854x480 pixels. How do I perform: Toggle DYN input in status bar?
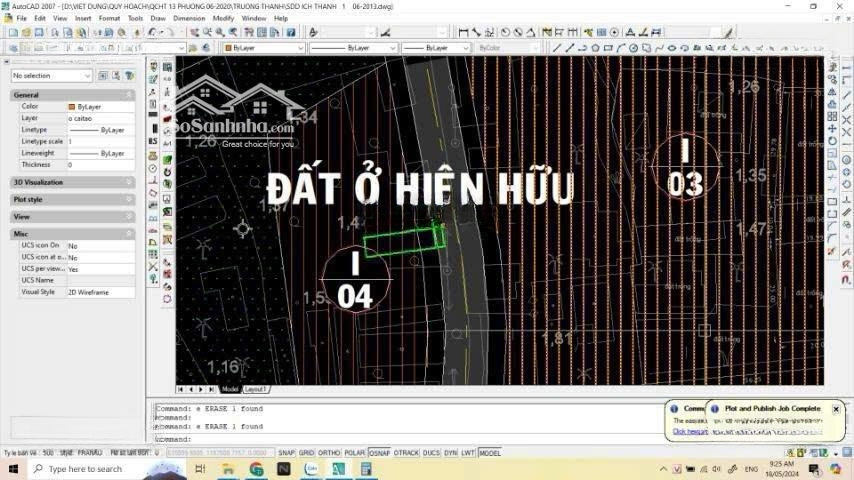click(x=450, y=453)
